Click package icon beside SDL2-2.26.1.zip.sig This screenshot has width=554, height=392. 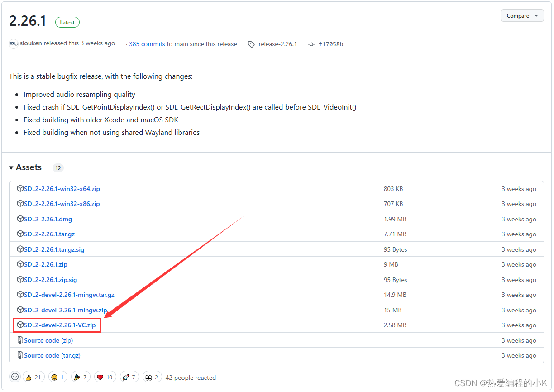point(20,279)
